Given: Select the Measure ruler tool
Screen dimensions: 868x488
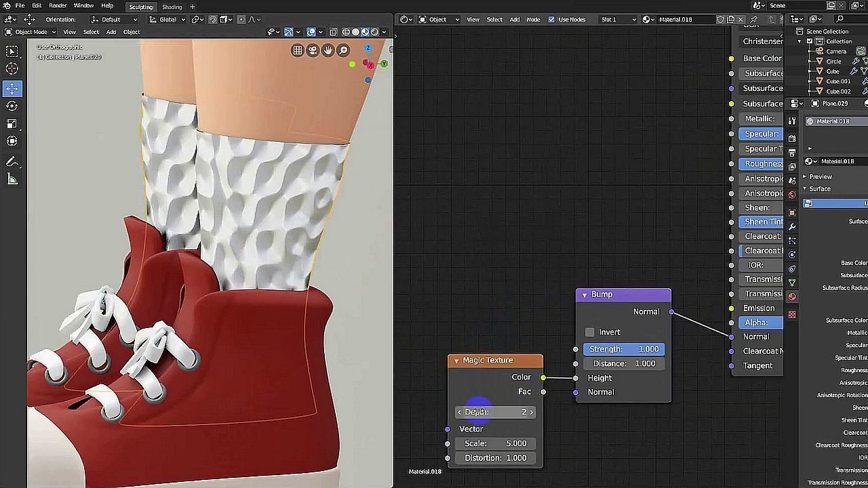Looking at the screenshot, I should click(12, 180).
